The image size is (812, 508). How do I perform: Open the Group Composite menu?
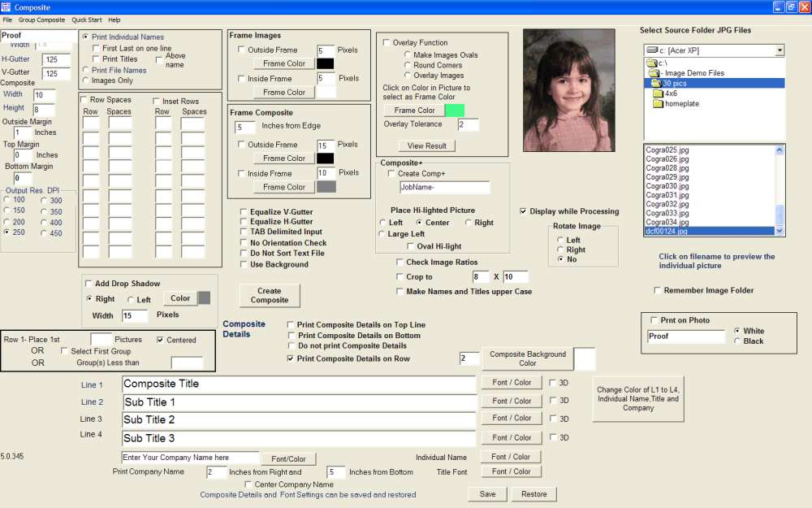[x=41, y=20]
